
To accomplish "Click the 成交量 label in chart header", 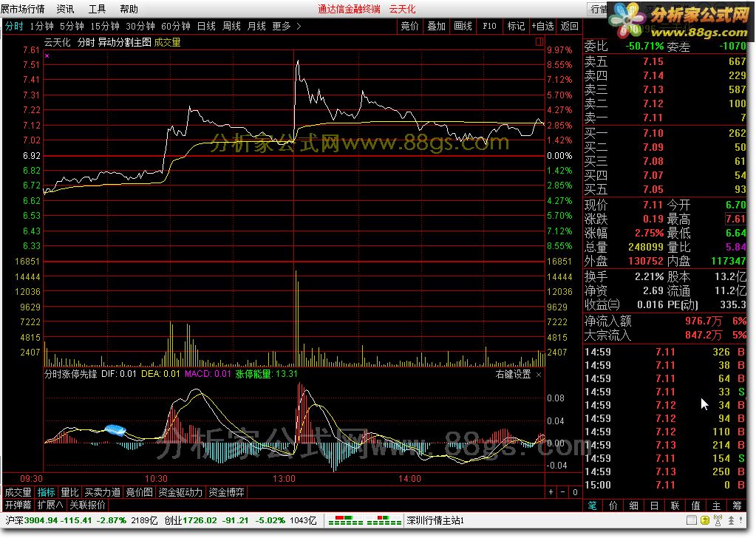I will [167, 42].
